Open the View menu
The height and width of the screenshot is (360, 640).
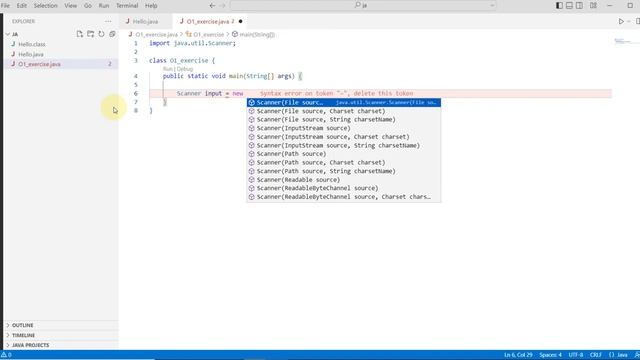[x=71, y=6]
